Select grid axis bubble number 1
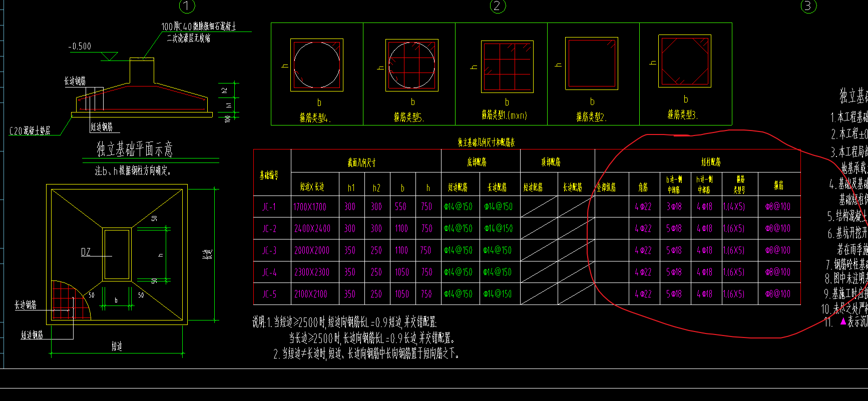 187,6
